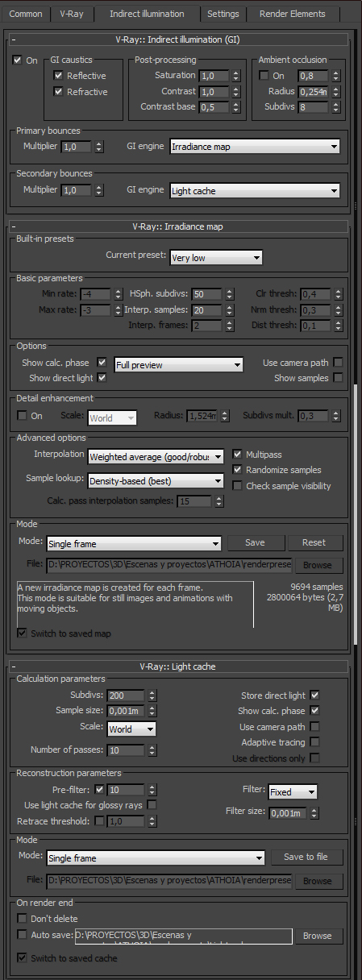Open the Full preview dropdown
The image size is (362, 980).
tap(179, 365)
